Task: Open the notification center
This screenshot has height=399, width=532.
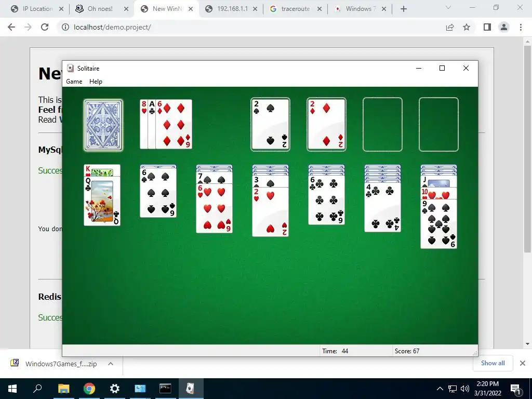Action: coord(515,389)
